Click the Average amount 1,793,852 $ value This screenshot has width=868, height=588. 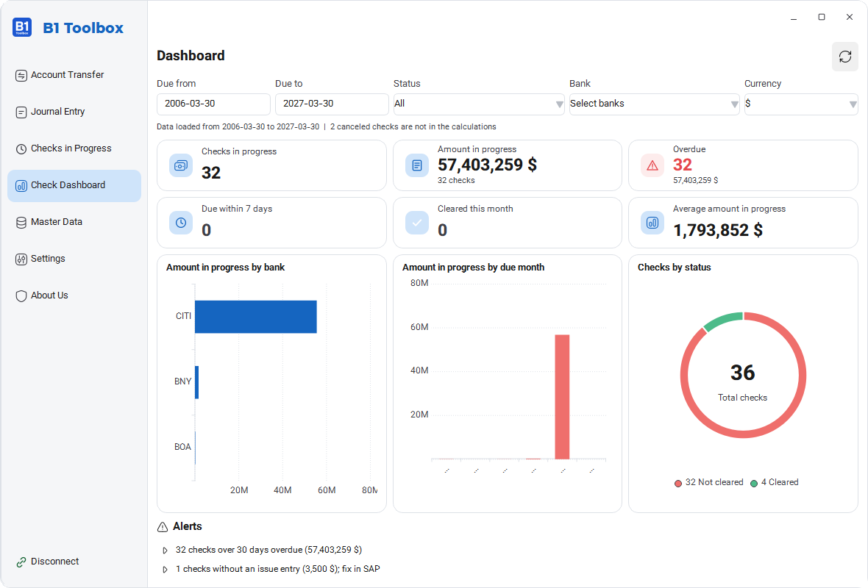point(718,230)
